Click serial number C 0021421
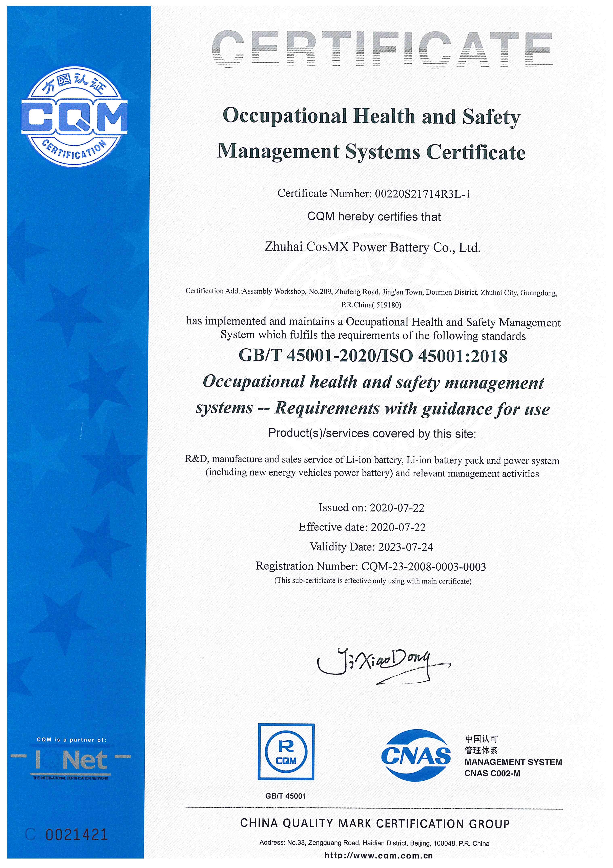The width and height of the screenshot is (613, 868). (67, 834)
